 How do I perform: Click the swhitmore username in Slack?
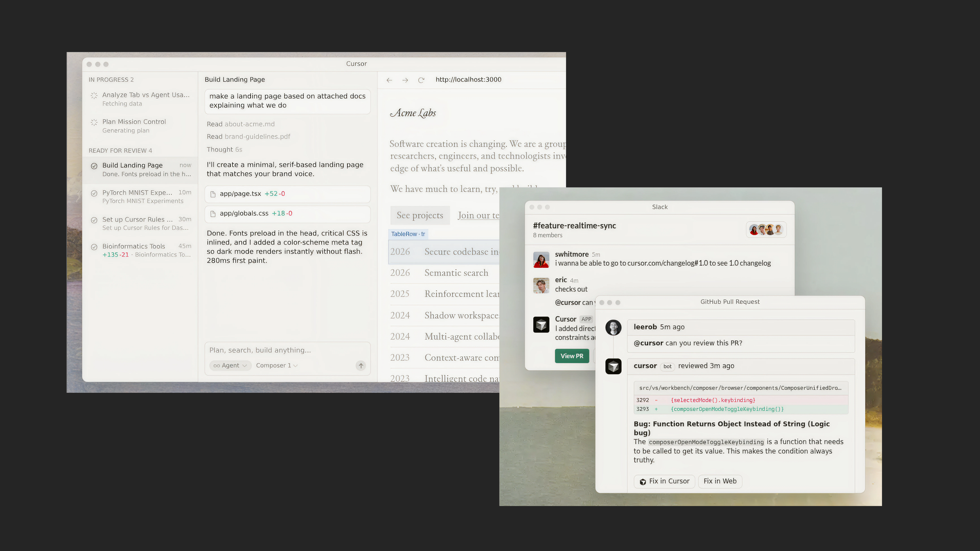coord(571,254)
